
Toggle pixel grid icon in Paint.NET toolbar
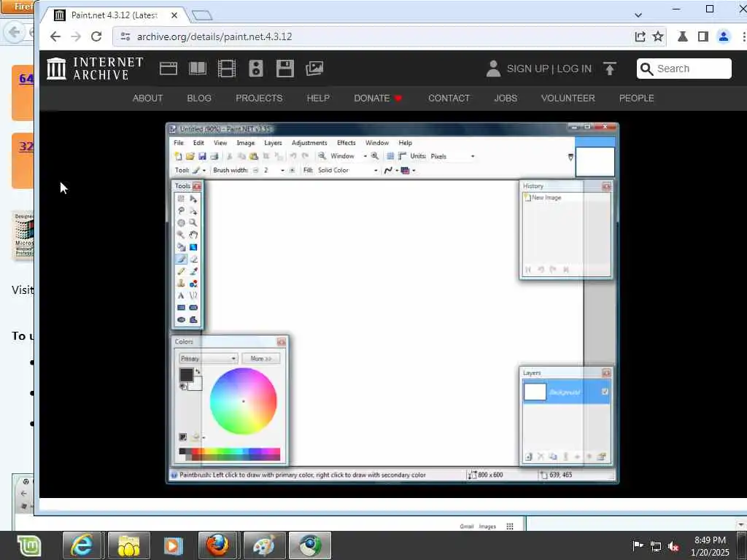(x=390, y=156)
